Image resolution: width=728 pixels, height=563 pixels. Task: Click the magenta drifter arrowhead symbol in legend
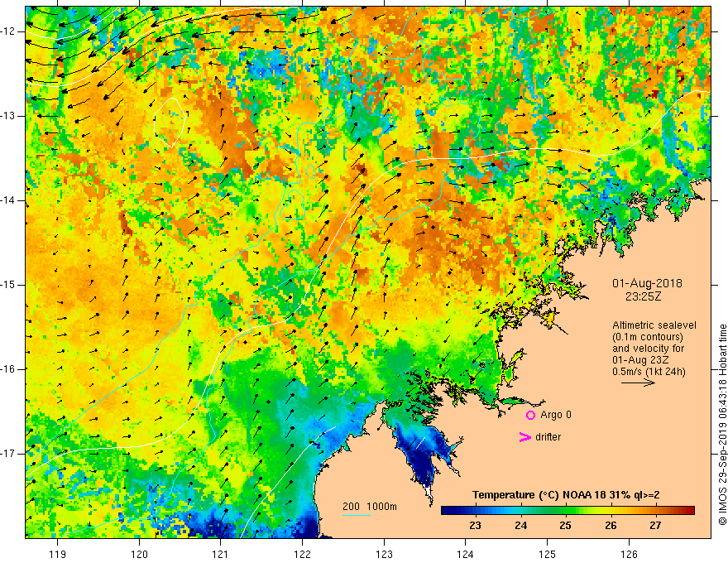pyautogui.click(x=525, y=437)
